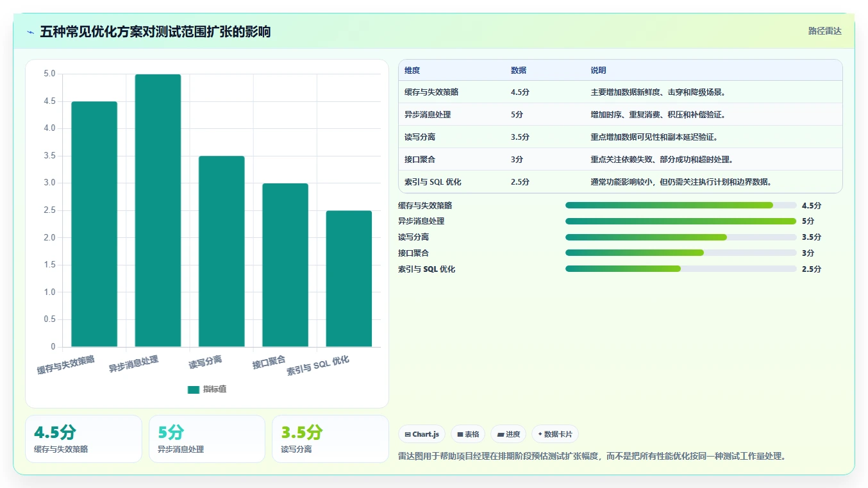868x488 pixels.
Task: Click the 读写分离 bar in the chart
Action: click(x=222, y=251)
